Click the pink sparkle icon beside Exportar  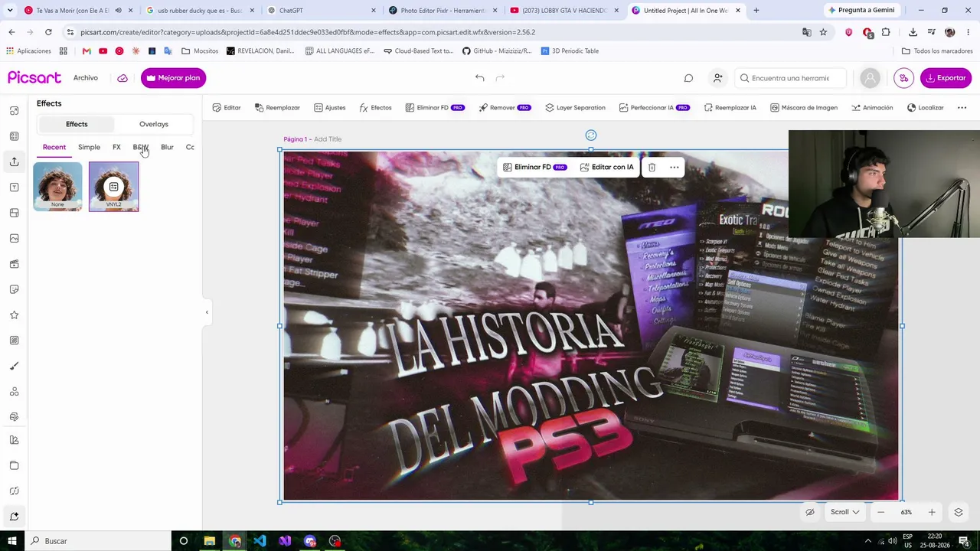[x=904, y=78]
